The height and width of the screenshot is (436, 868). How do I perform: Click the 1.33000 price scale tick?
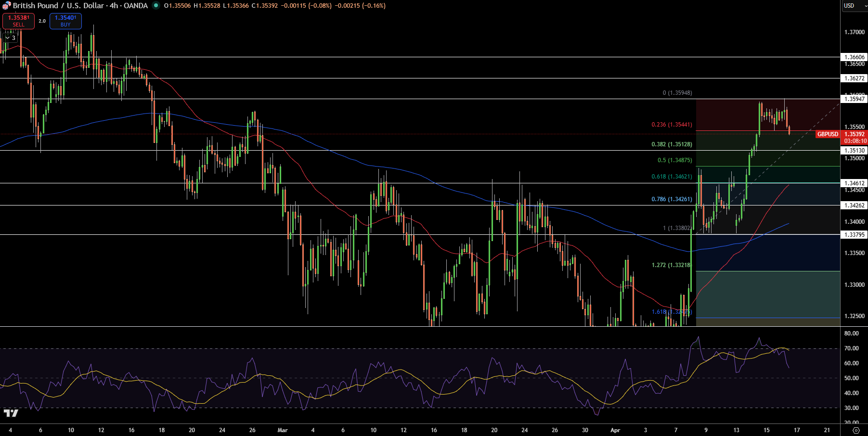[854, 285]
